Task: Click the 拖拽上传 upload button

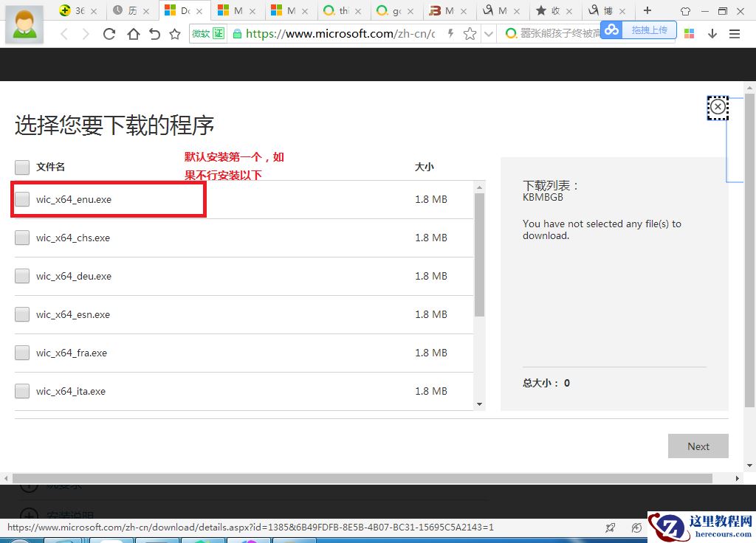Action: point(650,30)
